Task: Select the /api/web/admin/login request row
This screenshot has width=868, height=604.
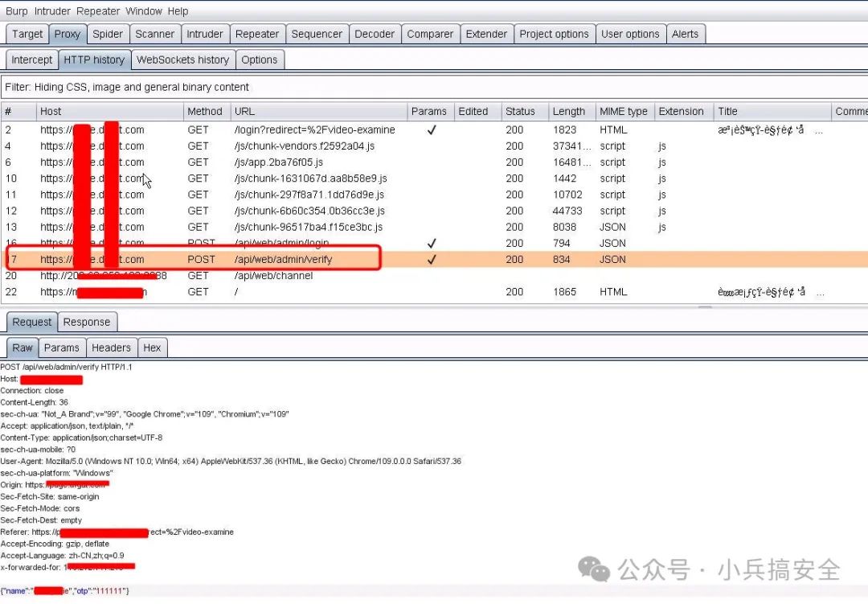Action: click(281, 243)
